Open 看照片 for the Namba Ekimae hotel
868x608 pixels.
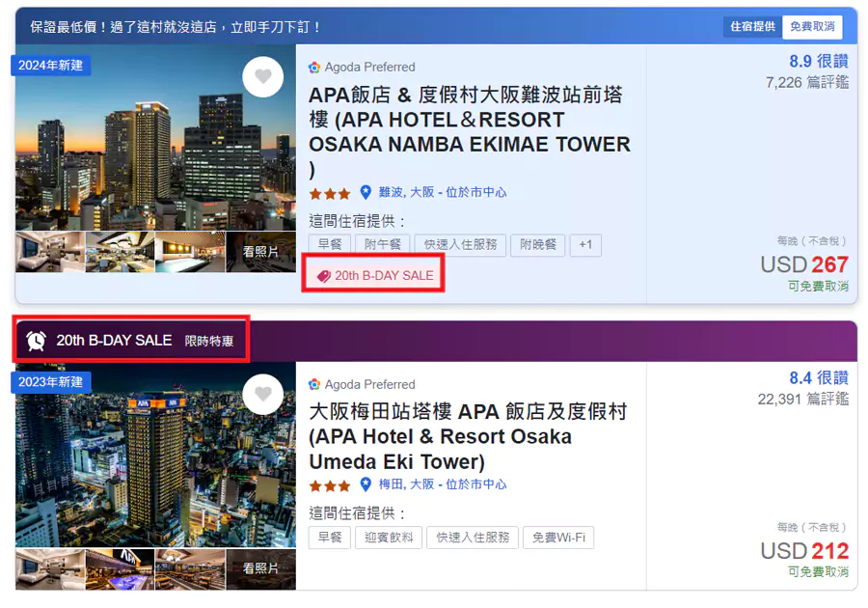[x=260, y=252]
